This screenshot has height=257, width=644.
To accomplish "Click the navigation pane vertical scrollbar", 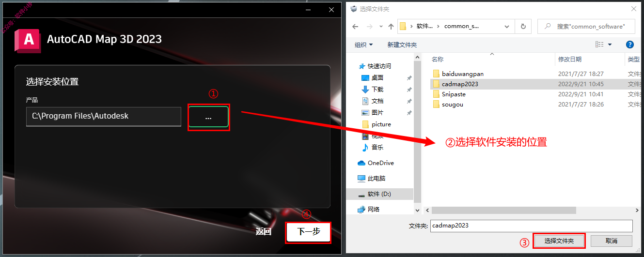I will pyautogui.click(x=417, y=131).
